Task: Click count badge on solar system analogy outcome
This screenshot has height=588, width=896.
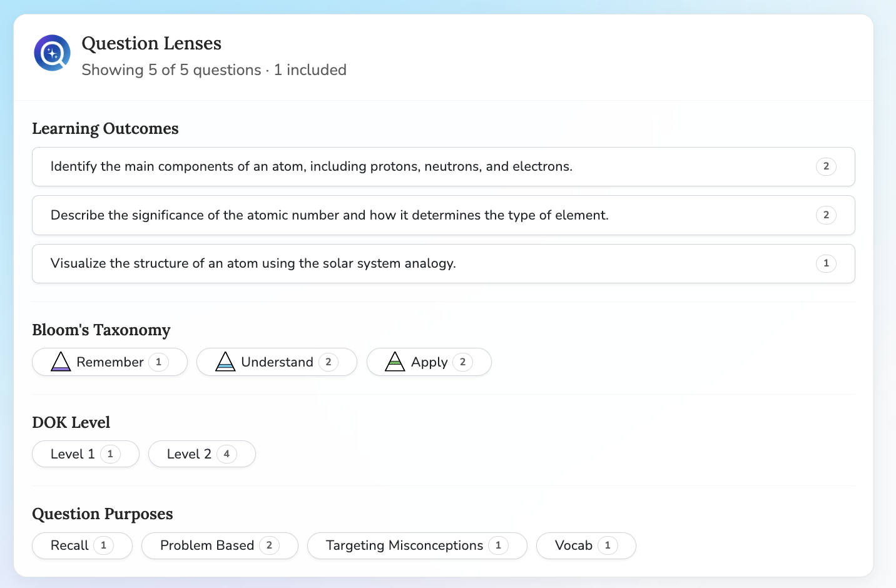Action: pyautogui.click(x=826, y=263)
